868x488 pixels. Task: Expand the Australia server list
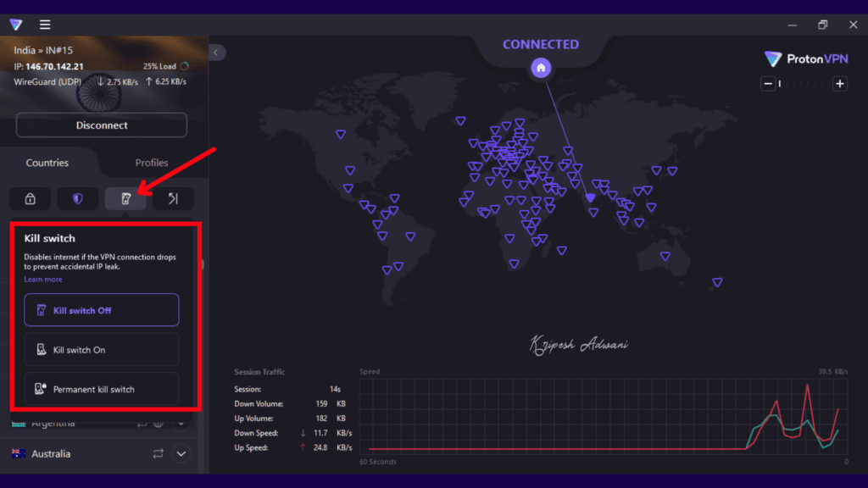[181, 453]
